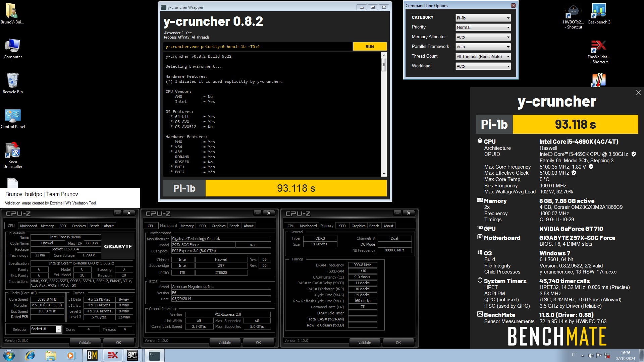This screenshot has height=362, width=644.
Task: Click the NVIDIA GeForce GT 710 text
Action: (x=571, y=229)
